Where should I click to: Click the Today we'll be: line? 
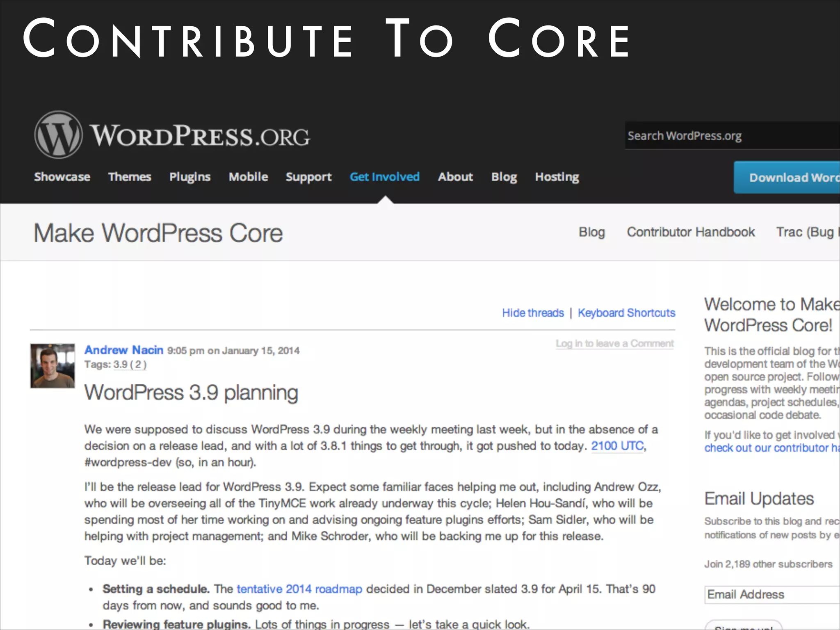[x=125, y=561]
